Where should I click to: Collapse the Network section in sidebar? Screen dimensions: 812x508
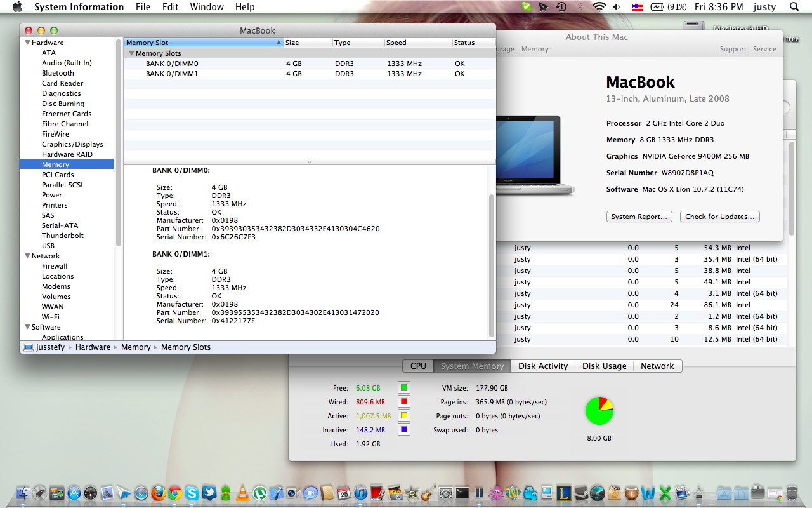pyautogui.click(x=27, y=256)
